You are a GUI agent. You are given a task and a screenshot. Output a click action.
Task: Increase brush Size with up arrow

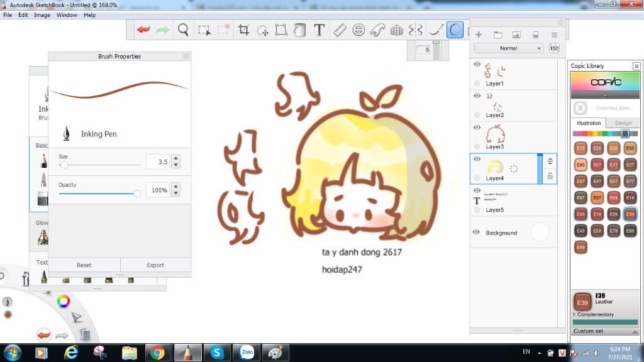(x=176, y=158)
